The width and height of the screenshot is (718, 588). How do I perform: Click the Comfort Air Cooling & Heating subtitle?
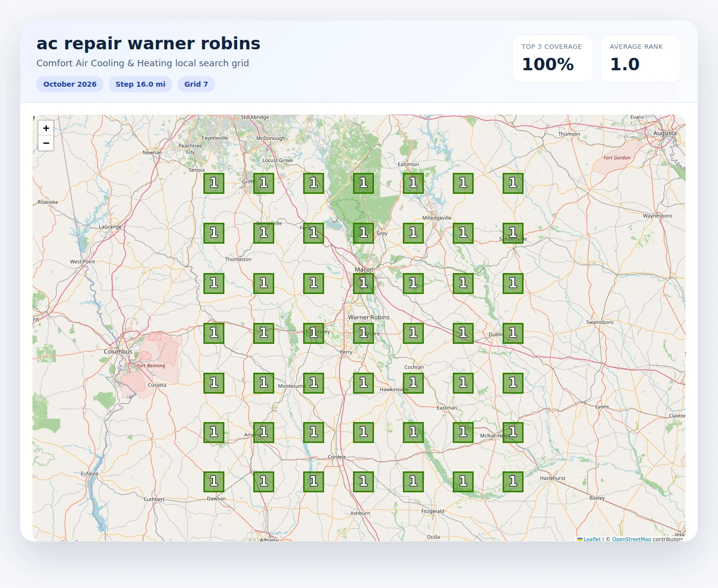(x=143, y=63)
